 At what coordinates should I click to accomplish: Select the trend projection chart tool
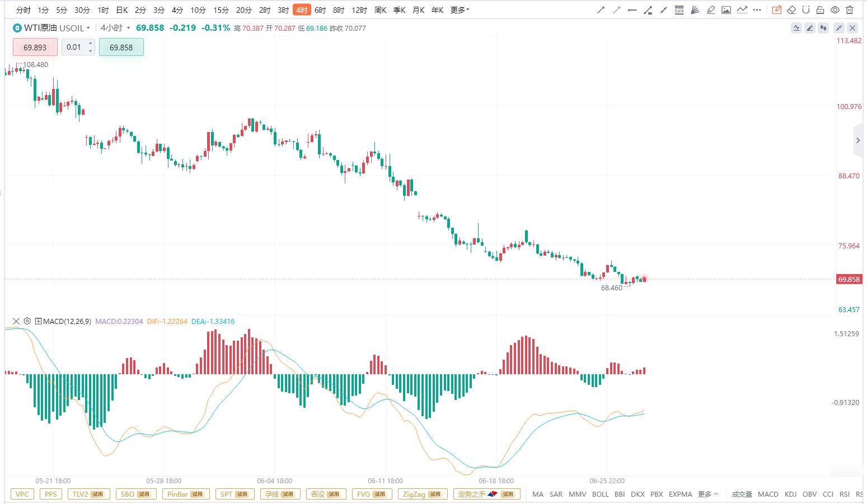point(742,10)
